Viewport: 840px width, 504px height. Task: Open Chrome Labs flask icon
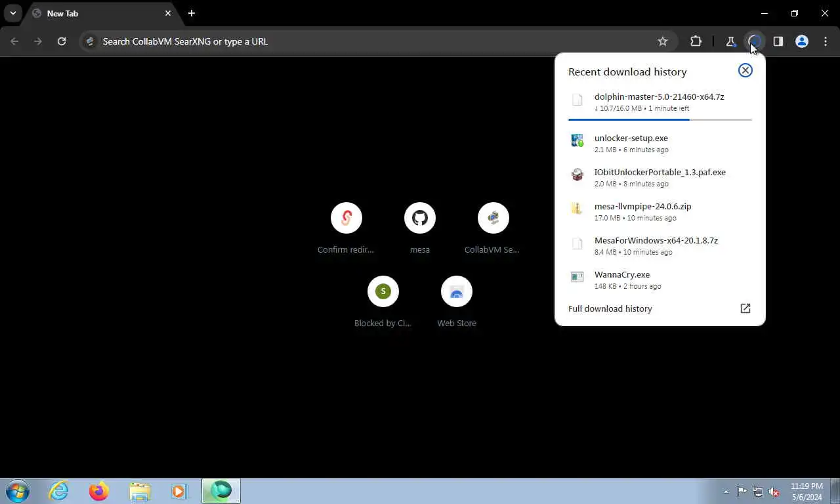tap(730, 41)
